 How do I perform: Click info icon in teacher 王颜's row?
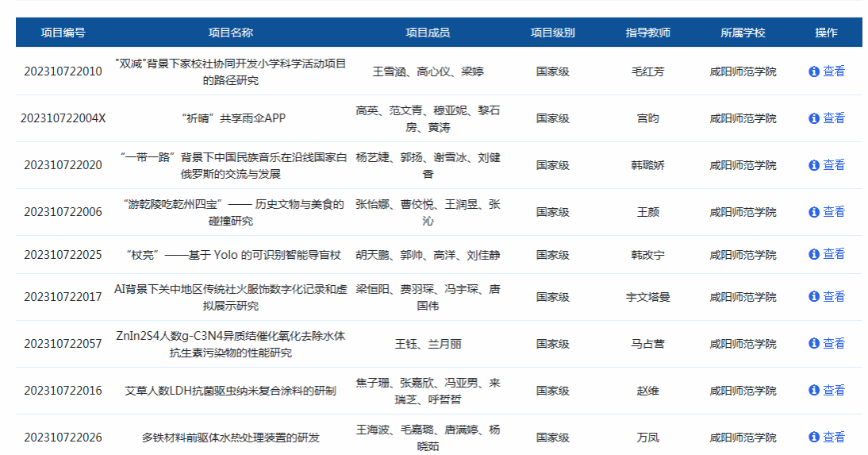(x=813, y=212)
